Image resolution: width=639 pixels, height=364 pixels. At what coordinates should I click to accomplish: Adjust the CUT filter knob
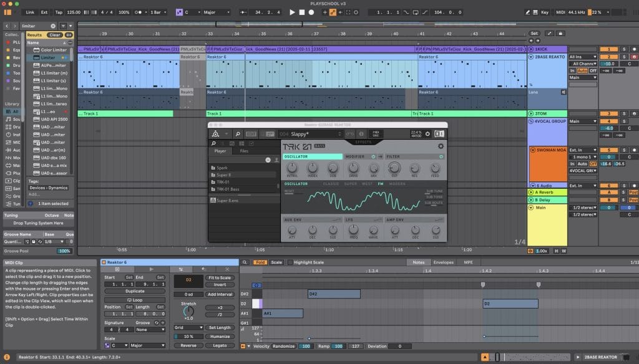point(394,168)
